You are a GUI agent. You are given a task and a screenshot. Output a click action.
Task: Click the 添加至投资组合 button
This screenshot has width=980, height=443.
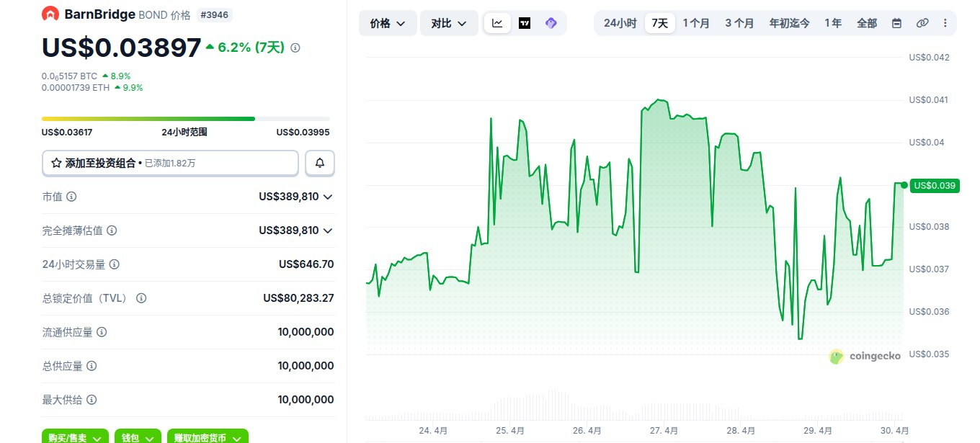[x=170, y=164]
